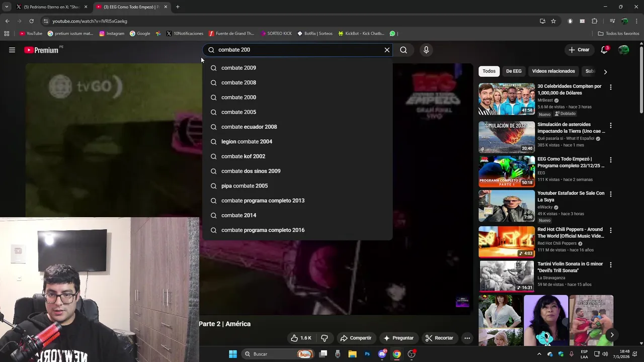The width and height of the screenshot is (644, 362).
Task: Dislike the video
Action: point(325,338)
